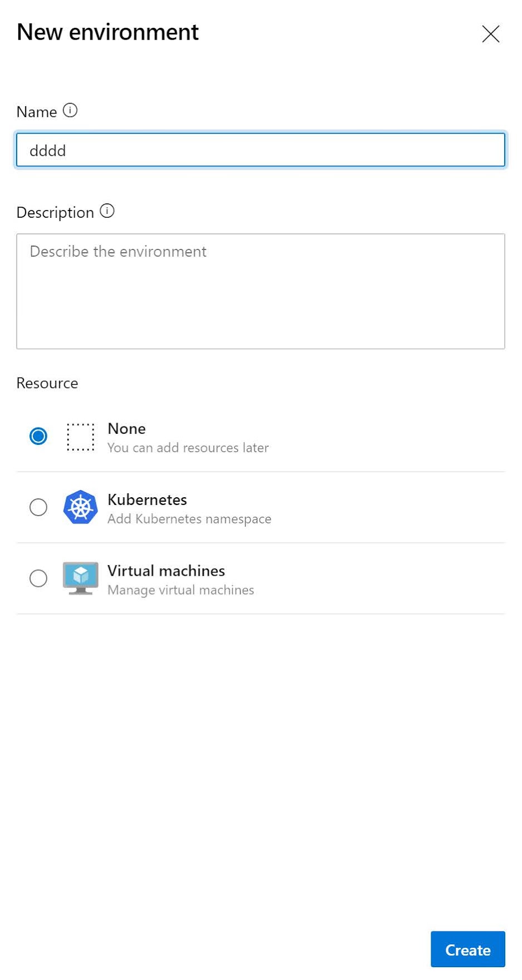Click 'You can add resources later' text
Image resolution: width=522 pixels, height=980 pixels.
188,448
